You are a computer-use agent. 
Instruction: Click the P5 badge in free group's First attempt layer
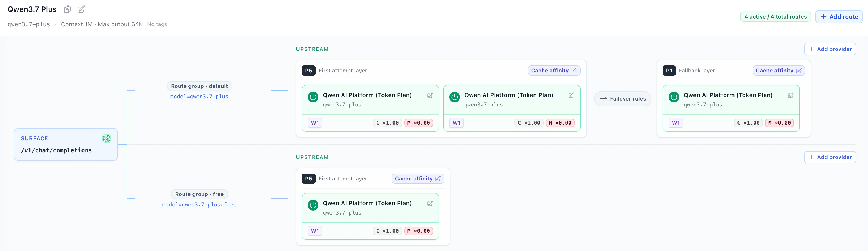pos(309,179)
